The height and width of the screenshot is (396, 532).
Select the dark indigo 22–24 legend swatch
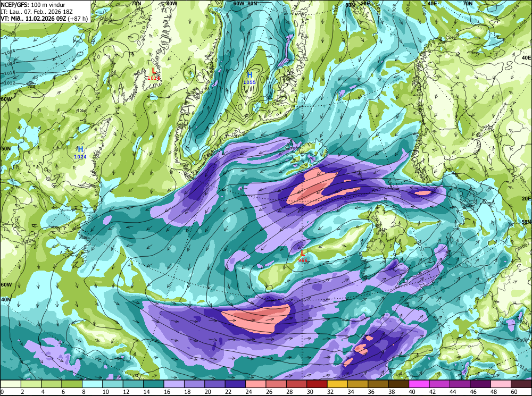tap(236, 384)
